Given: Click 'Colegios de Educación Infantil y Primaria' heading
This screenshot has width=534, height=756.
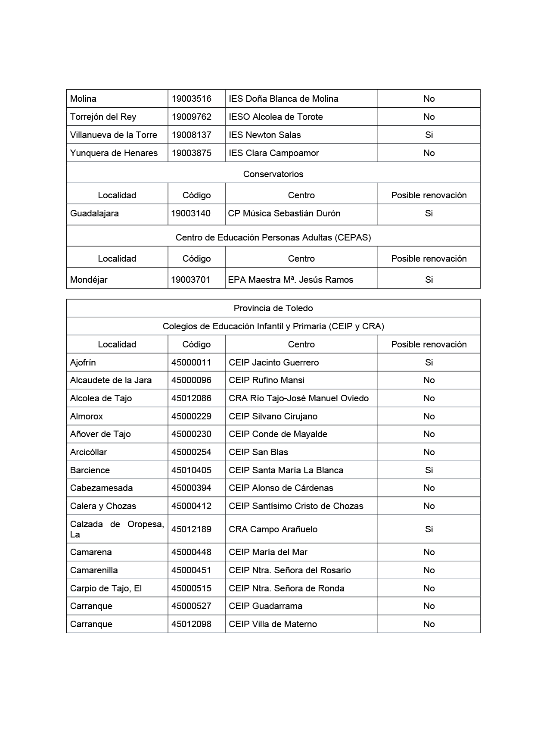Looking at the screenshot, I should pyautogui.click(x=273, y=326).
